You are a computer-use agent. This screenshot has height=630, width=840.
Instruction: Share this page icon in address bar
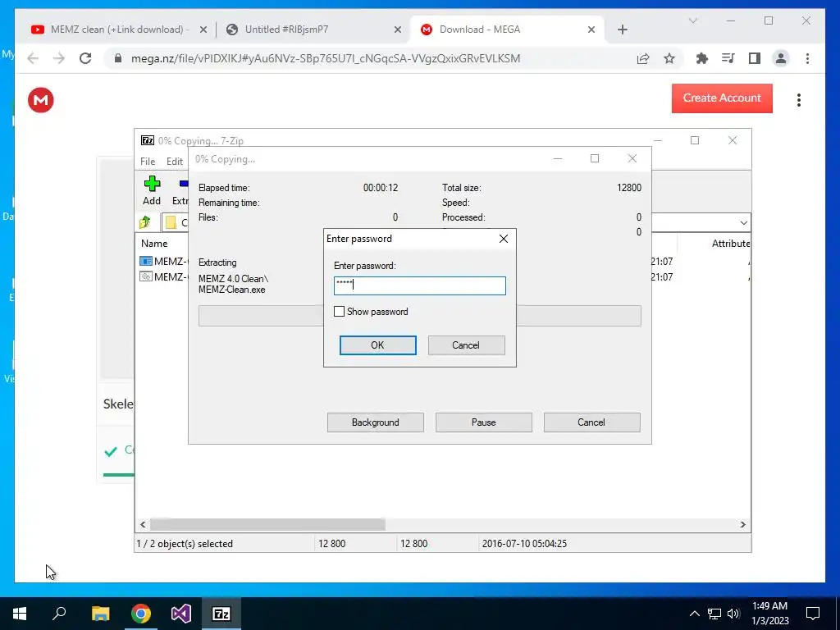[643, 58]
